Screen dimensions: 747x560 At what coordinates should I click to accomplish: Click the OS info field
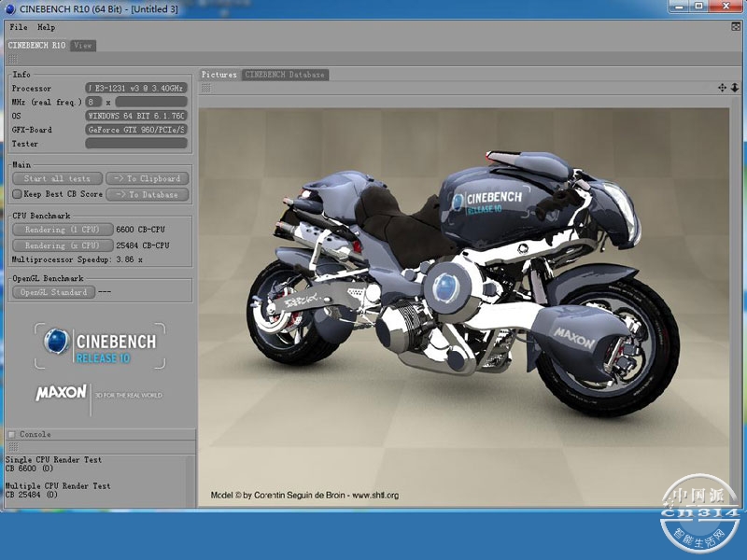pos(136,116)
